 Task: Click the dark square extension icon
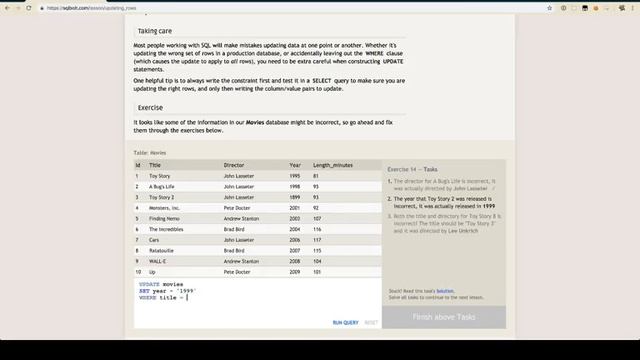585,8
